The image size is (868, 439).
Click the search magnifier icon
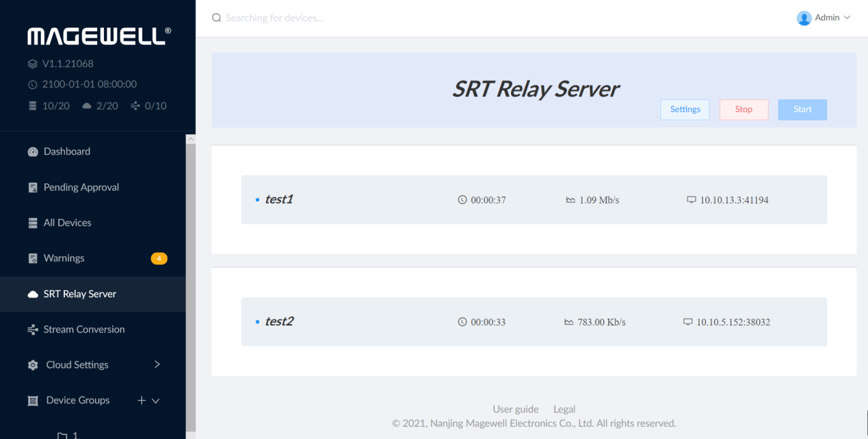point(217,18)
